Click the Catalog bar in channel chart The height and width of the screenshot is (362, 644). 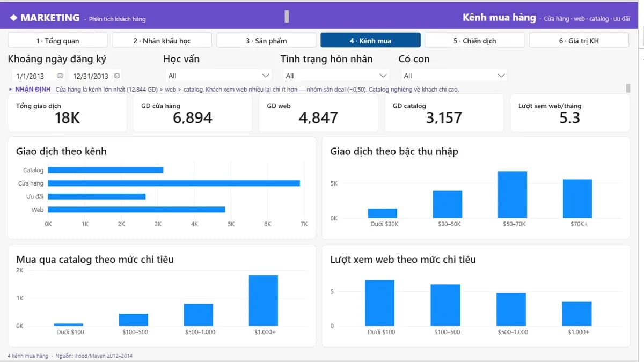(106, 170)
